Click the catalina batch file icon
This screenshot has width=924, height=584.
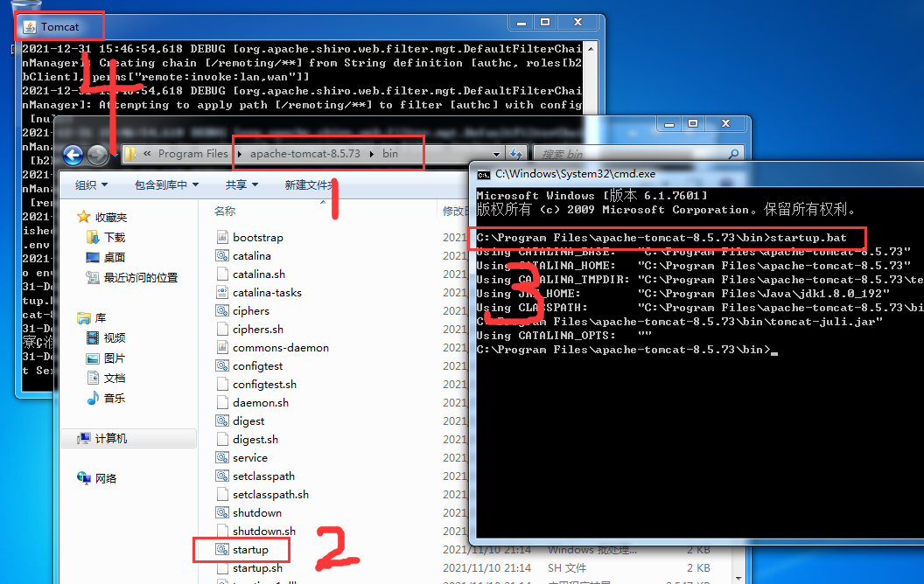[x=222, y=255]
